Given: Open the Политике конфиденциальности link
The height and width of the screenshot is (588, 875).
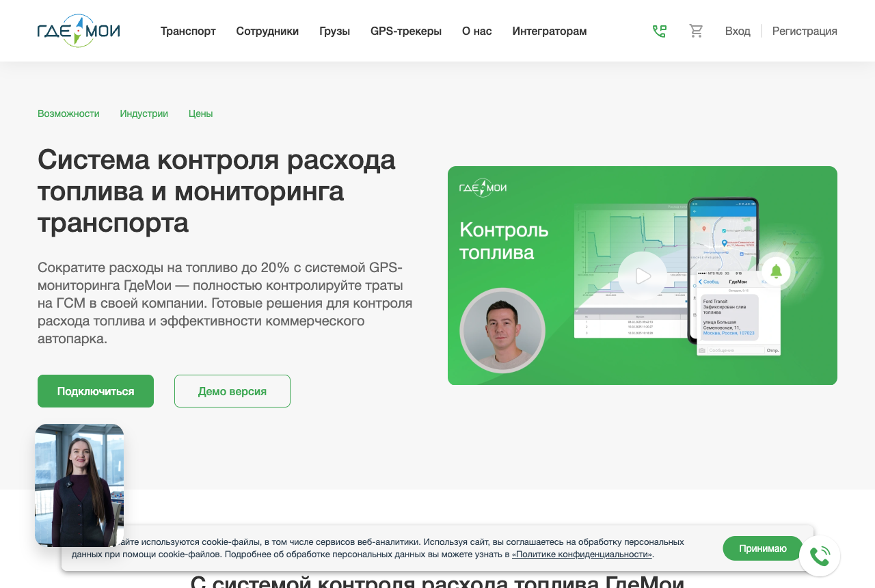Looking at the screenshot, I should tap(582, 554).
